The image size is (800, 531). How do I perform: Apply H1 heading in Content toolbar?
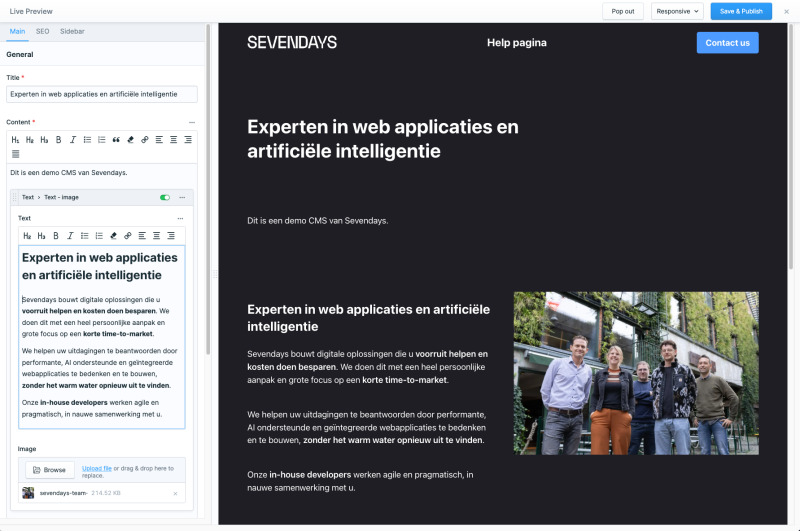pos(15,139)
